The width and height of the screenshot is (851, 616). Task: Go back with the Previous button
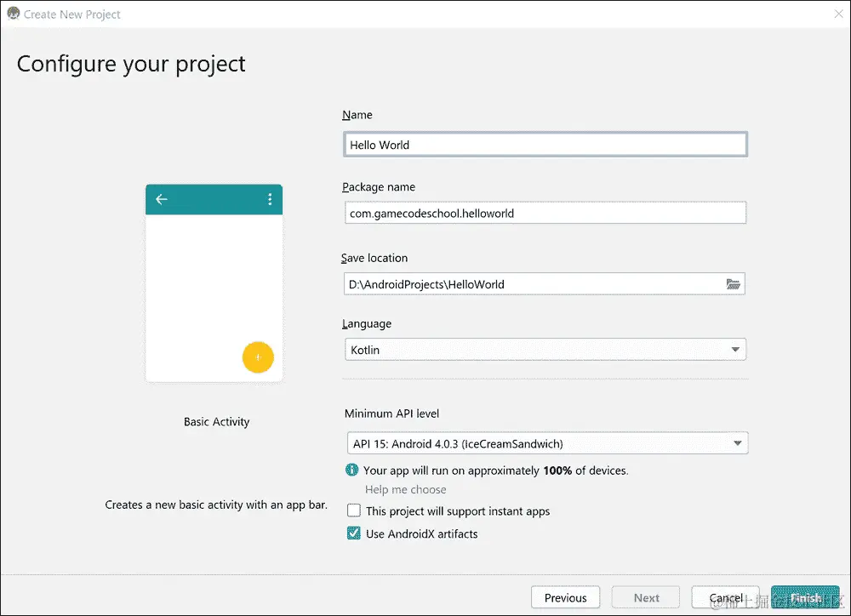(x=566, y=597)
